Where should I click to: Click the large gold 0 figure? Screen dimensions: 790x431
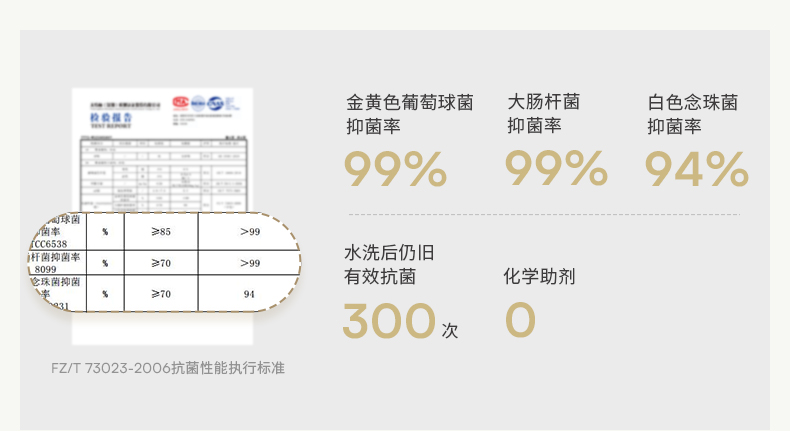pos(520,321)
